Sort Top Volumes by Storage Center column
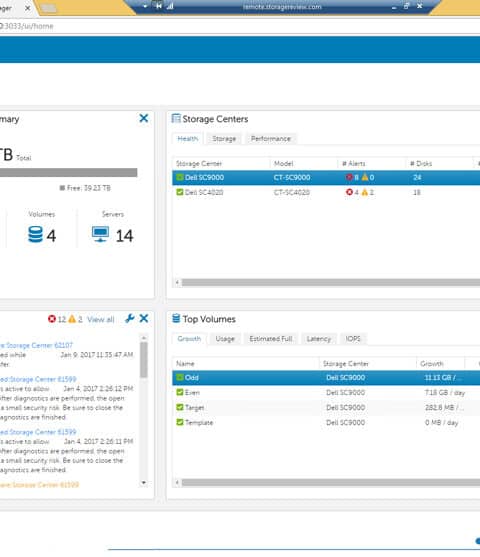 click(x=368, y=363)
